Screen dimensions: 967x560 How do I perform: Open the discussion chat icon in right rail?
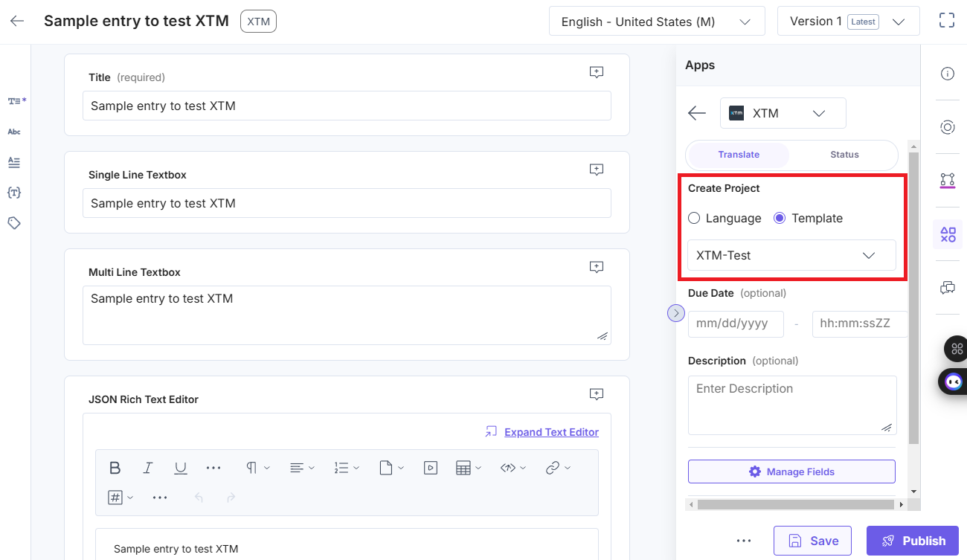click(948, 288)
